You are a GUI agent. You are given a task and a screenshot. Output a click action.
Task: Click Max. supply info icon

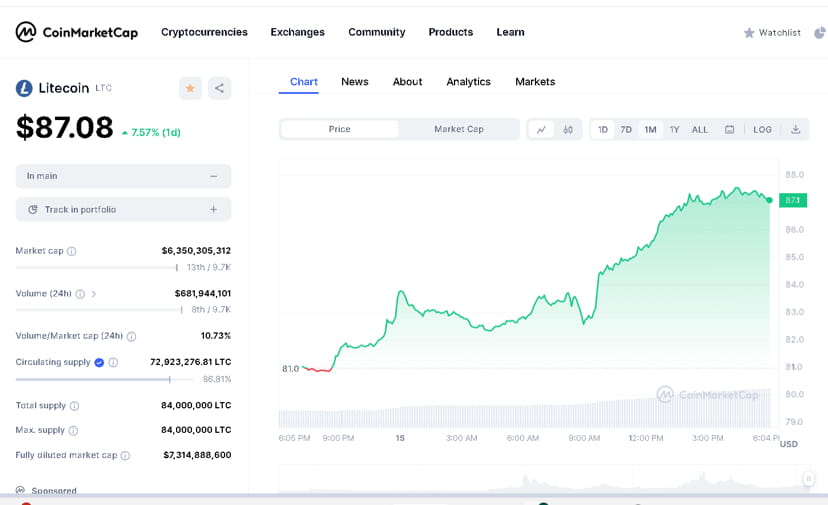[73, 431]
